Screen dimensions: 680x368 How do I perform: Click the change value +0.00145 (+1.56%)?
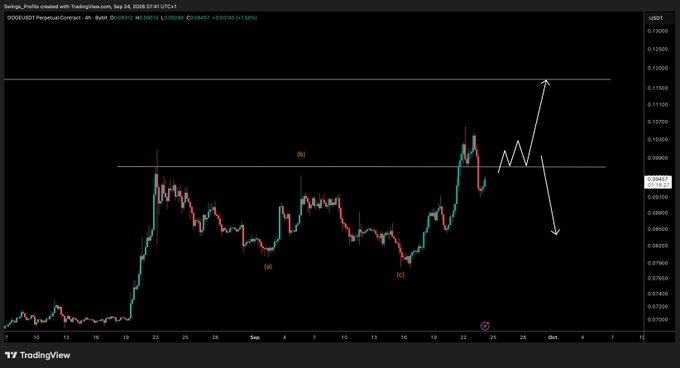pos(235,18)
